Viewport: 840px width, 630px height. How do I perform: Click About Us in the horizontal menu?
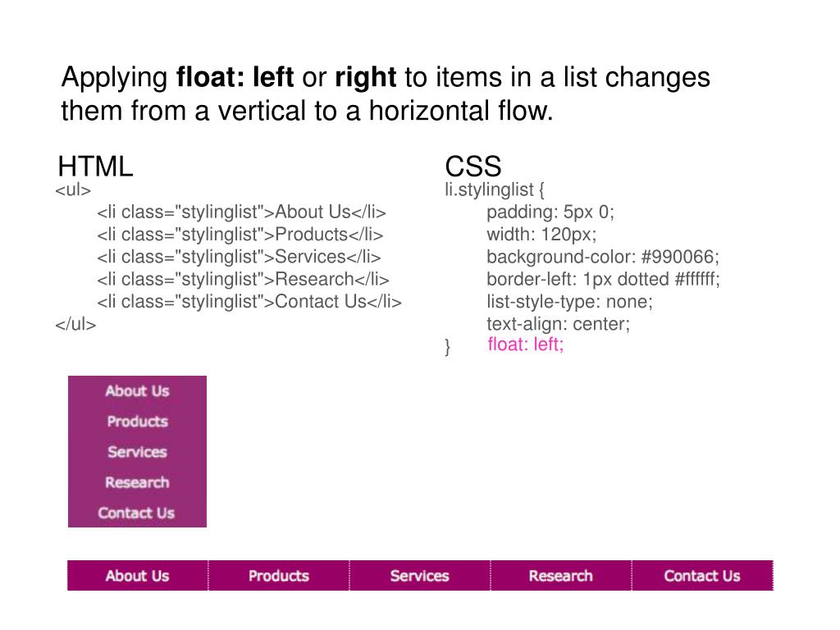(138, 576)
